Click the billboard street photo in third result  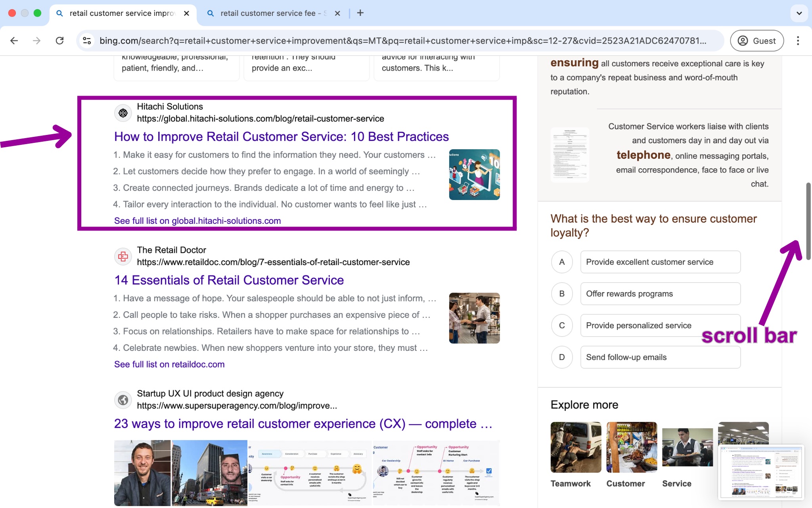(209, 473)
